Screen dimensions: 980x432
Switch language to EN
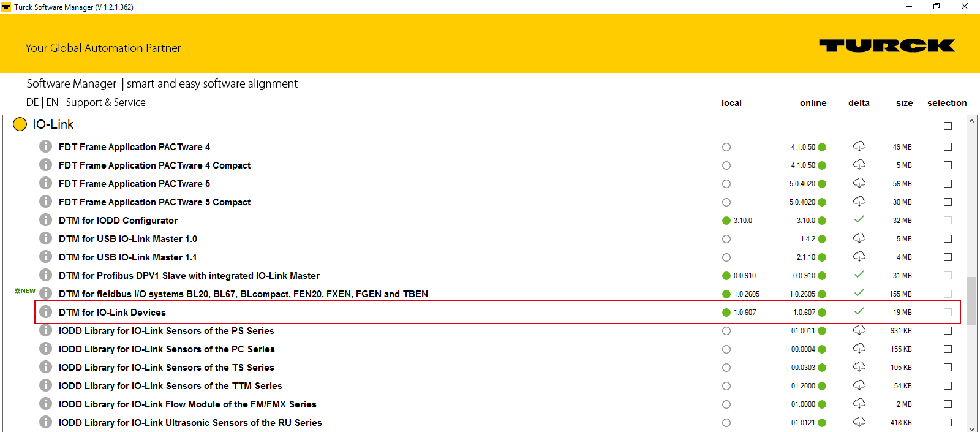pyautogui.click(x=53, y=102)
